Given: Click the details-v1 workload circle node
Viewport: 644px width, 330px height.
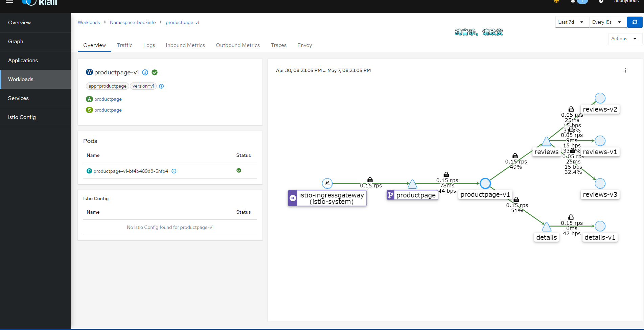Looking at the screenshot, I should pyautogui.click(x=600, y=226).
